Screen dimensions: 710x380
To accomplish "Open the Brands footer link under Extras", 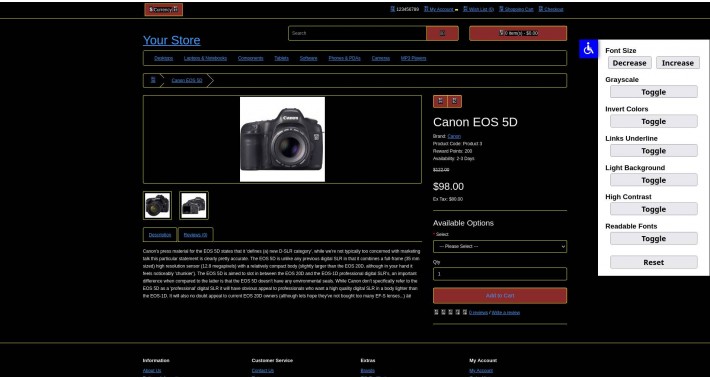I will point(368,370).
